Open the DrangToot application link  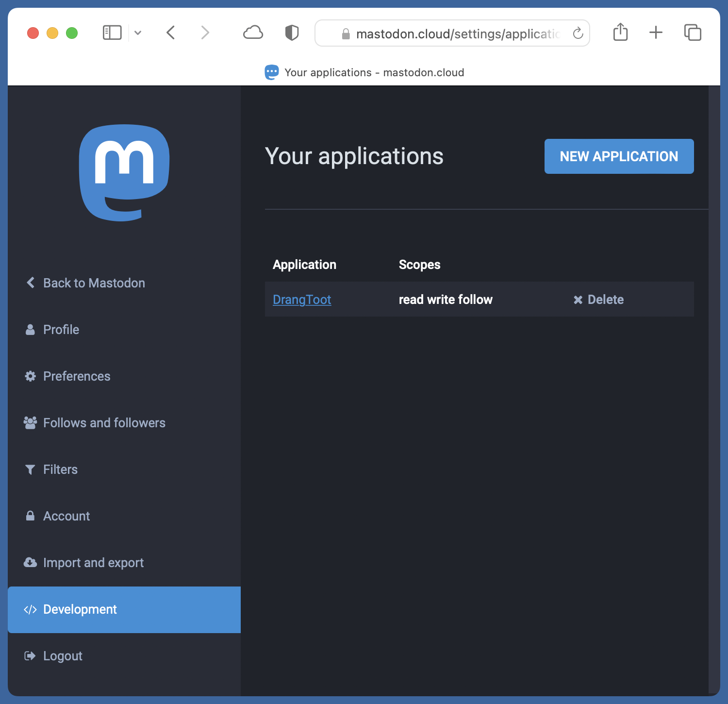tap(302, 300)
